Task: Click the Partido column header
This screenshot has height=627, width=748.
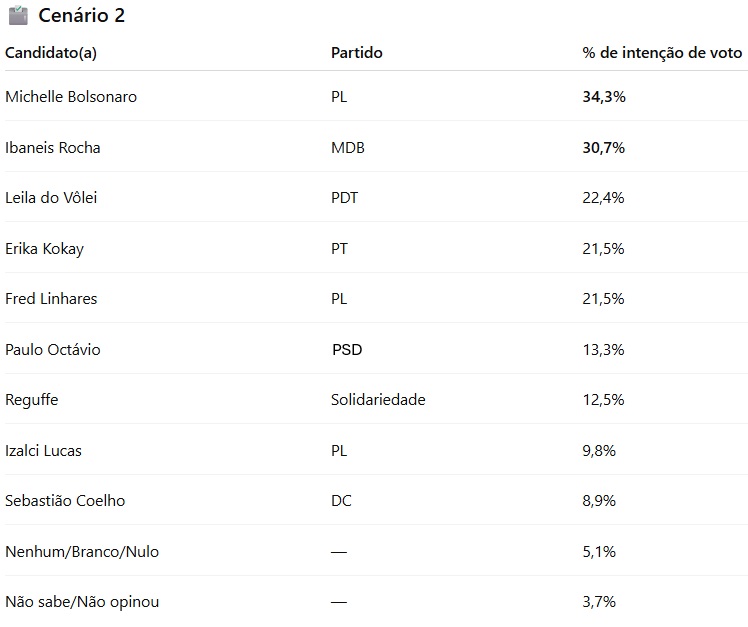Action: pyautogui.click(x=357, y=53)
